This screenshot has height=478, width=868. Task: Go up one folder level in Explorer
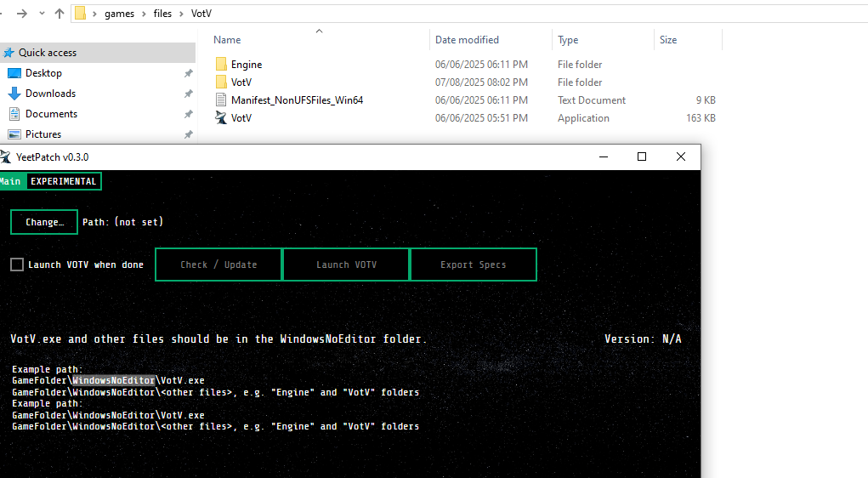click(60, 14)
